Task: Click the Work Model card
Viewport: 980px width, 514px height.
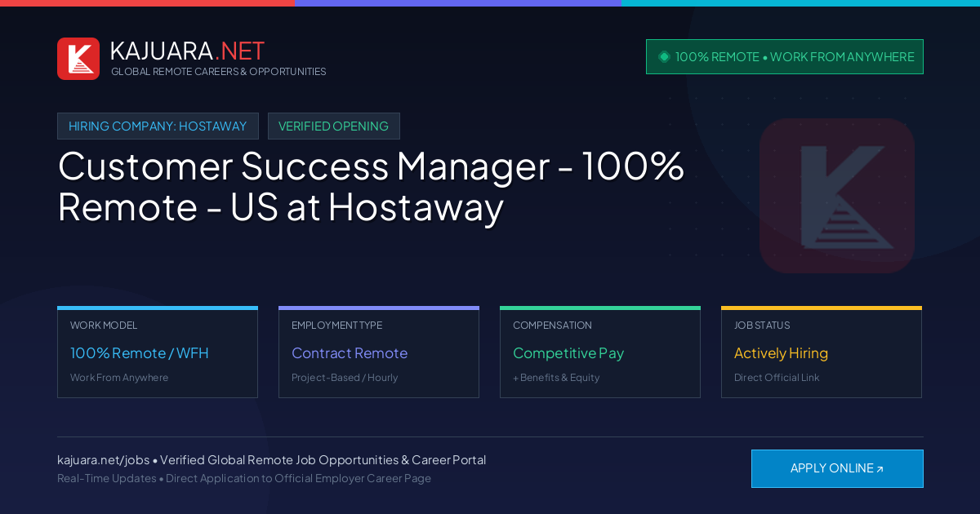Action: (158, 352)
